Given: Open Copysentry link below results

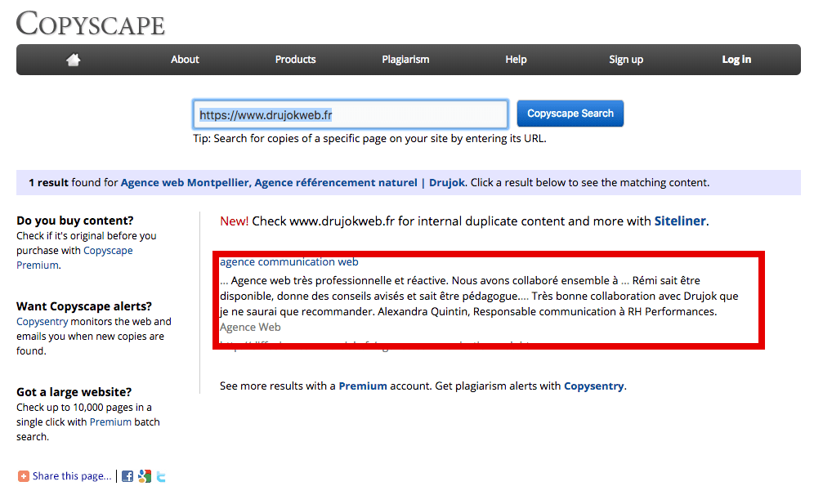Looking at the screenshot, I should click(593, 386).
